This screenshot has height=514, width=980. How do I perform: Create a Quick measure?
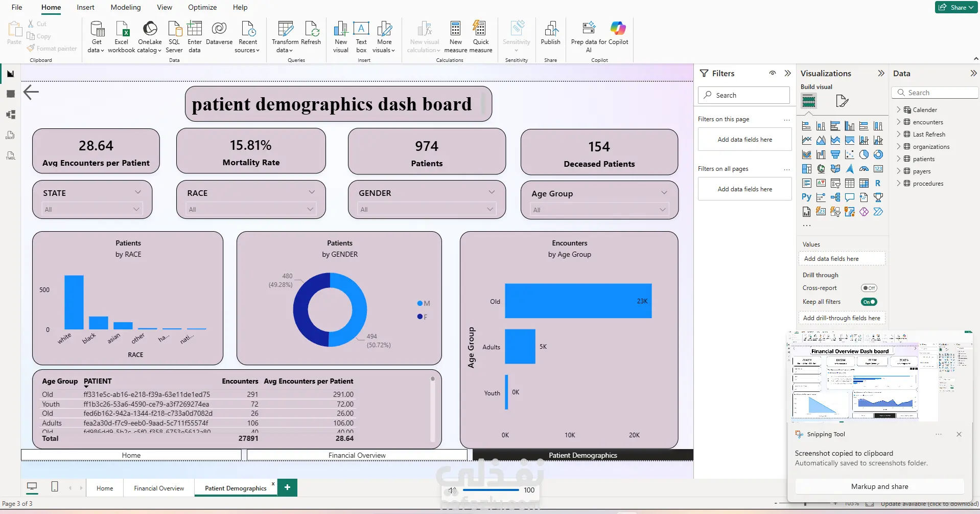[481, 37]
